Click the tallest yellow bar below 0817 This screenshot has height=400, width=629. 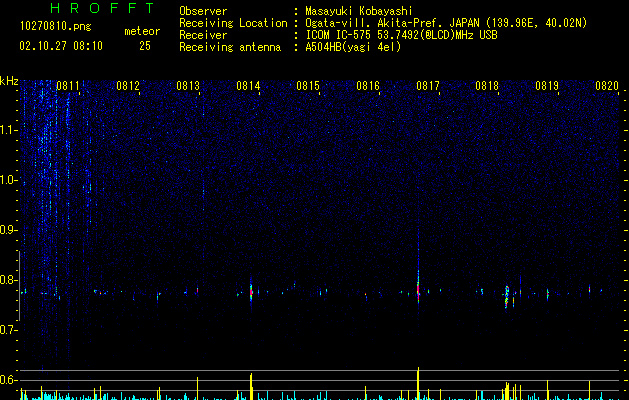(418, 383)
